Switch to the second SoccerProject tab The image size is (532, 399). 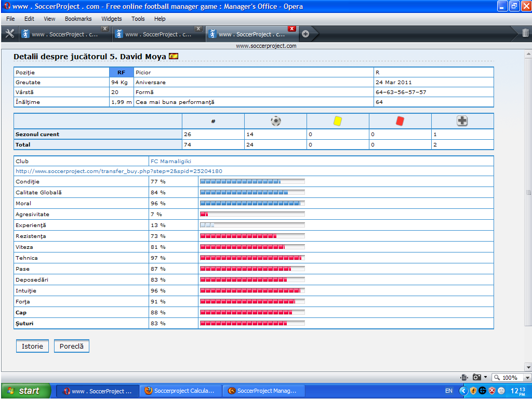pyautogui.click(x=159, y=34)
